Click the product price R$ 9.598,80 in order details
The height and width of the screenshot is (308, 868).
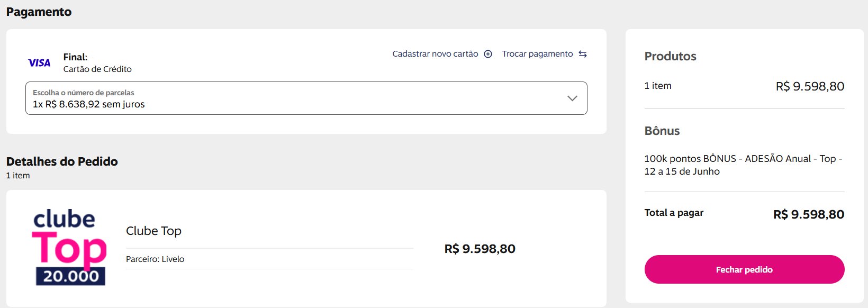click(x=480, y=249)
